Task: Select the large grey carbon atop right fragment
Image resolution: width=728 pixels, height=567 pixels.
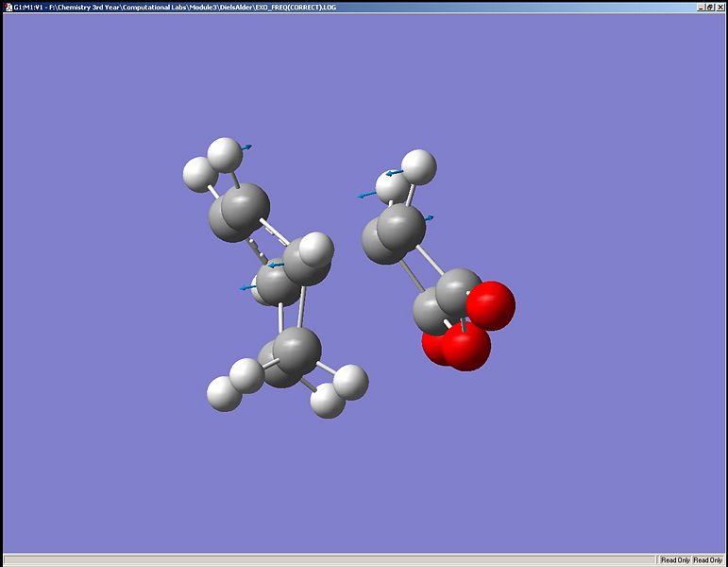Action: click(401, 227)
